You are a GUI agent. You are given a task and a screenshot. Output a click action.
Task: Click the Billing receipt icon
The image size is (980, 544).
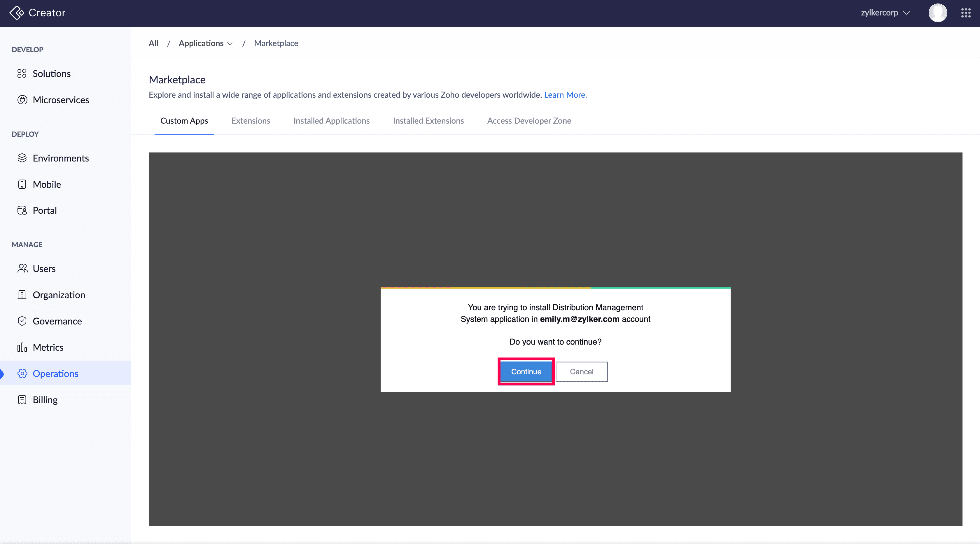click(22, 399)
